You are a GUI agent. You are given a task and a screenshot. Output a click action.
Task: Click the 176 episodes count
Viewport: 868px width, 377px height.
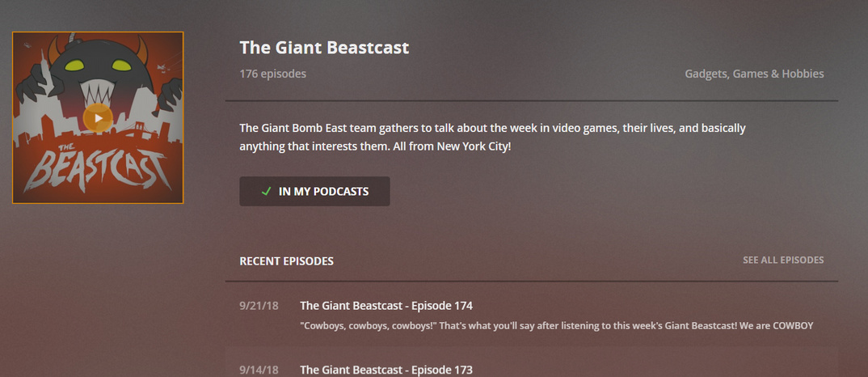pyautogui.click(x=273, y=74)
